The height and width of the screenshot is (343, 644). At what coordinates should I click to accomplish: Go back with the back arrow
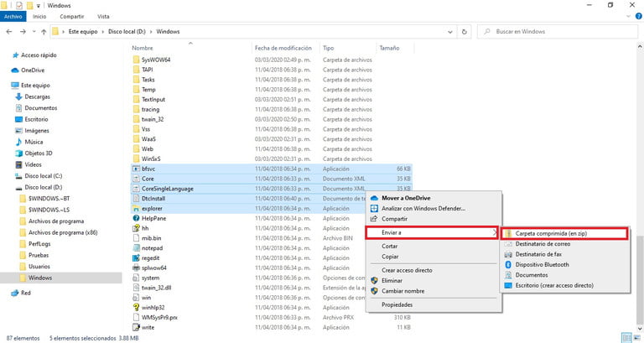point(9,32)
